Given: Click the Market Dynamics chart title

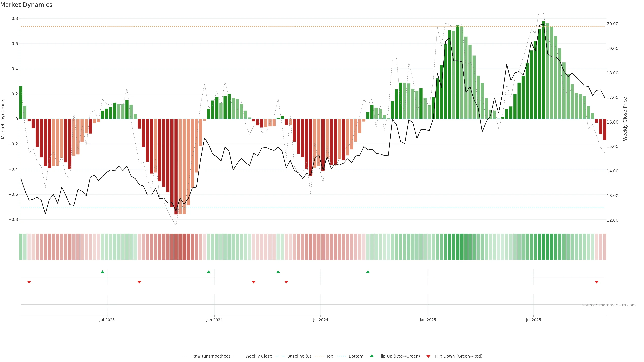Looking at the screenshot, I should (x=26, y=5).
